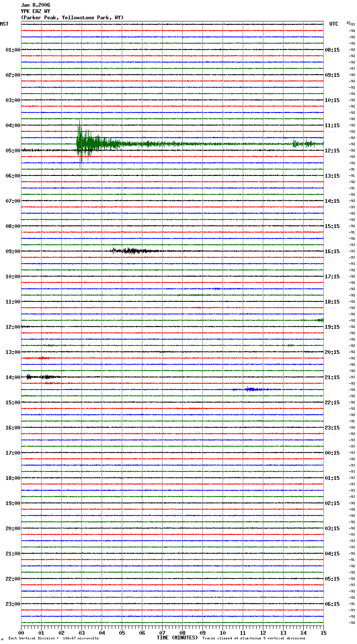Click the '02:15' UTC time label

332,503
